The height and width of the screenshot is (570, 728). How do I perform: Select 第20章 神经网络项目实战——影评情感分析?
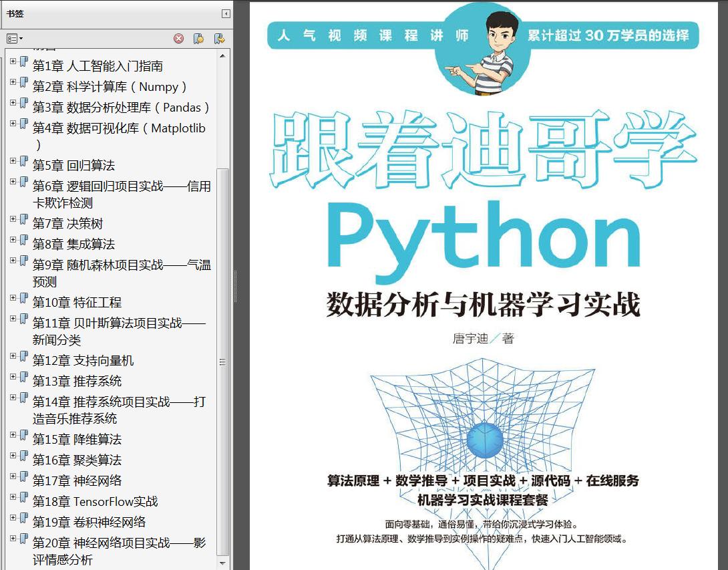coord(119,551)
